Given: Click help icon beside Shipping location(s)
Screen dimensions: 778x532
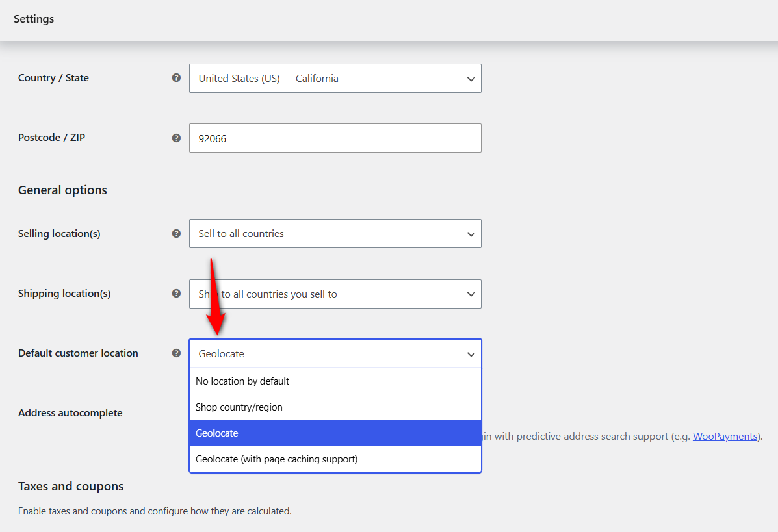Looking at the screenshot, I should click(x=176, y=294).
